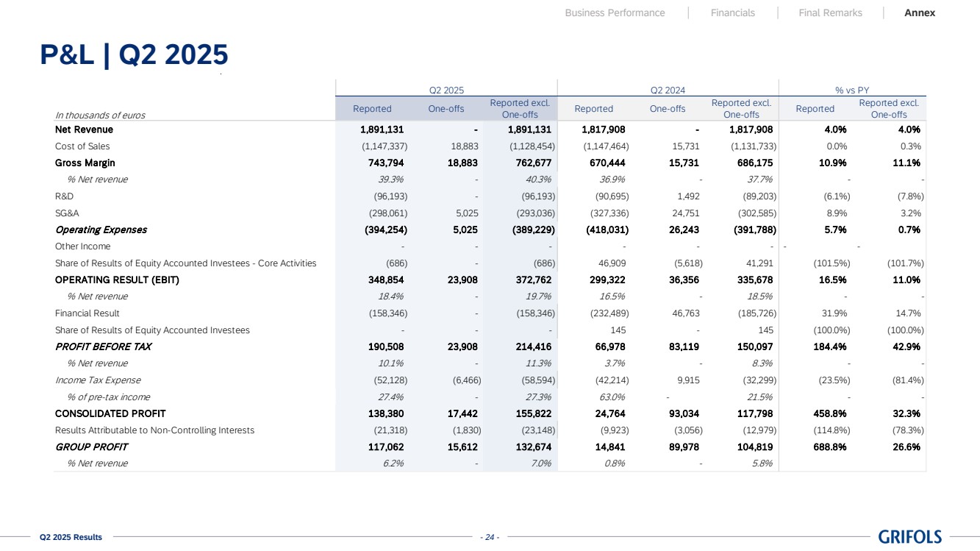Image resolution: width=980 pixels, height=551 pixels.
Task: Go to the Final Remarks tab
Action: point(830,13)
